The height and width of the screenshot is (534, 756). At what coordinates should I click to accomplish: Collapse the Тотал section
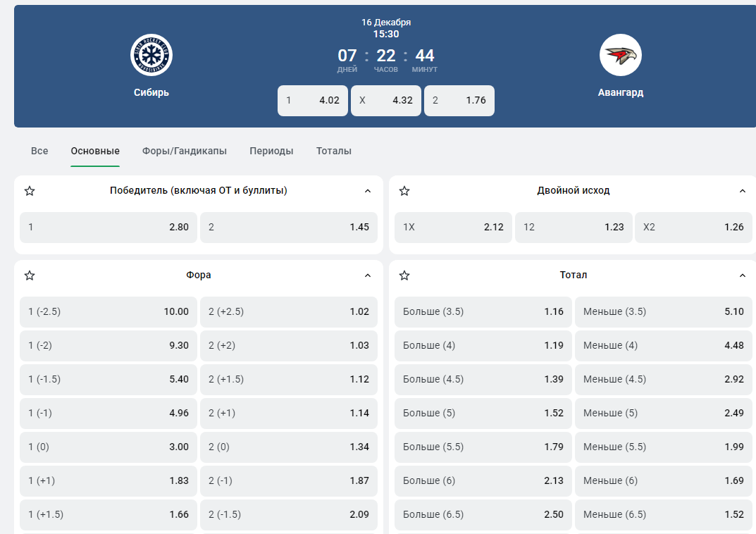point(743,275)
